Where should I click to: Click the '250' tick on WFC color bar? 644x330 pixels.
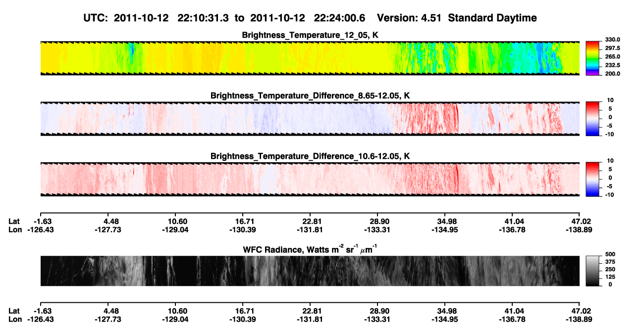coord(610,269)
